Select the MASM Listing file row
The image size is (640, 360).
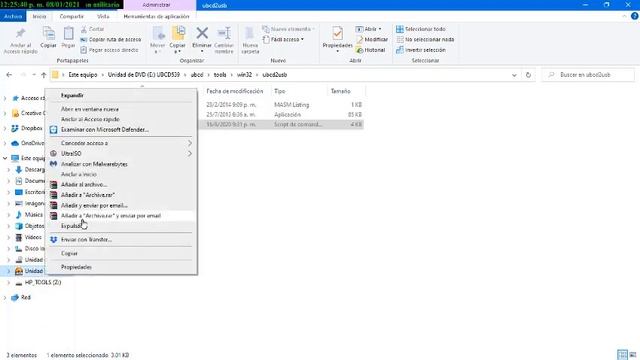coord(282,105)
